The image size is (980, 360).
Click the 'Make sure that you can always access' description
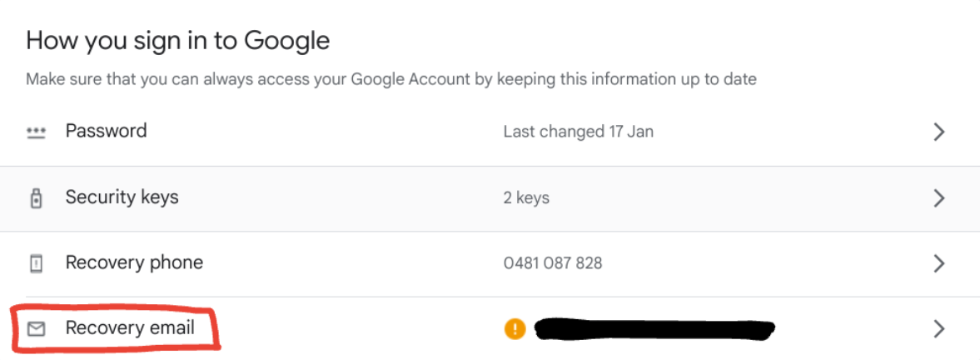coord(391,80)
